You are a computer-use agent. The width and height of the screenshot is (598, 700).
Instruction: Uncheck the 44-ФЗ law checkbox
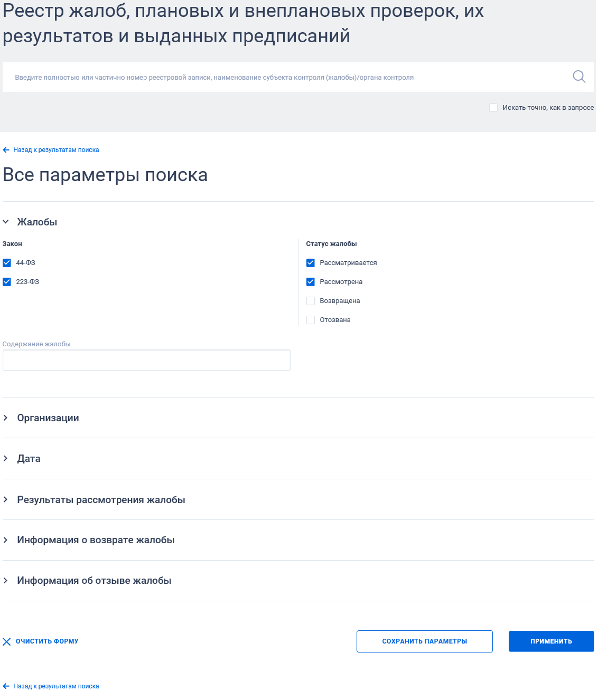tap(7, 263)
